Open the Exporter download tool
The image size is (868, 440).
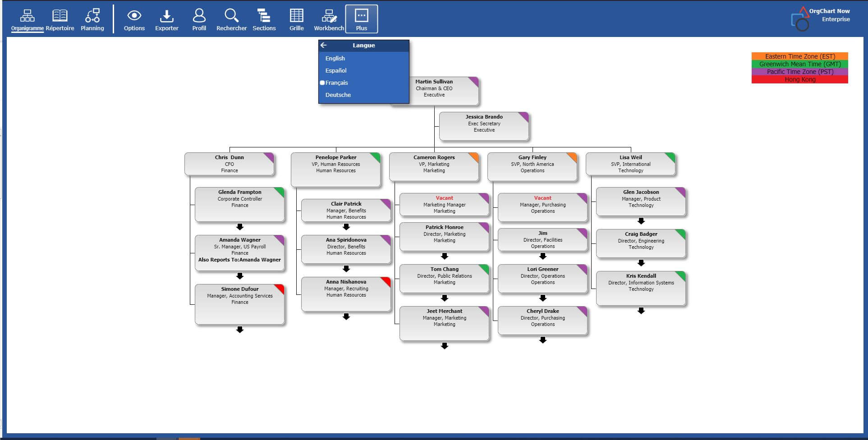click(166, 20)
